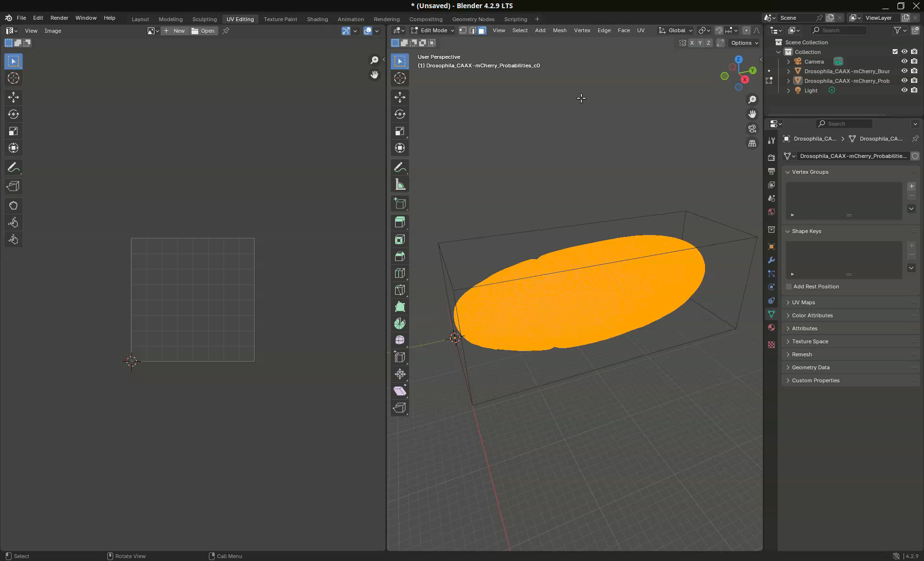Select the Knife tool in 3D viewport toolbar

point(399,290)
